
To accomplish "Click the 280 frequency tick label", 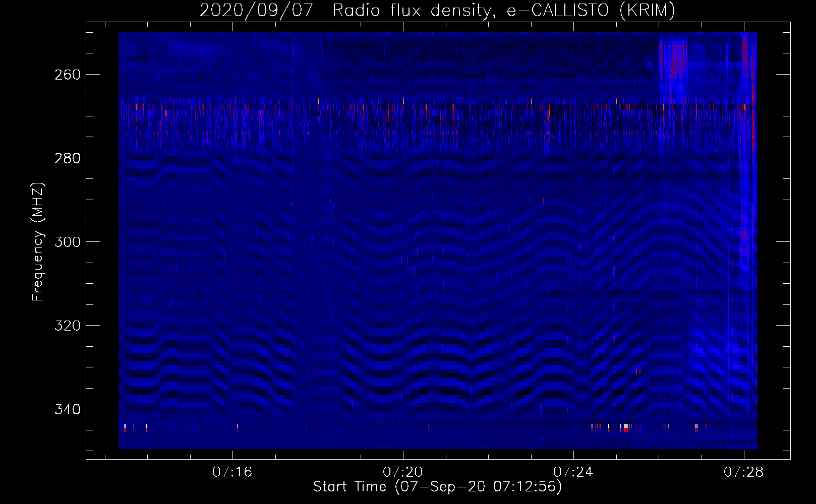I will (67, 158).
